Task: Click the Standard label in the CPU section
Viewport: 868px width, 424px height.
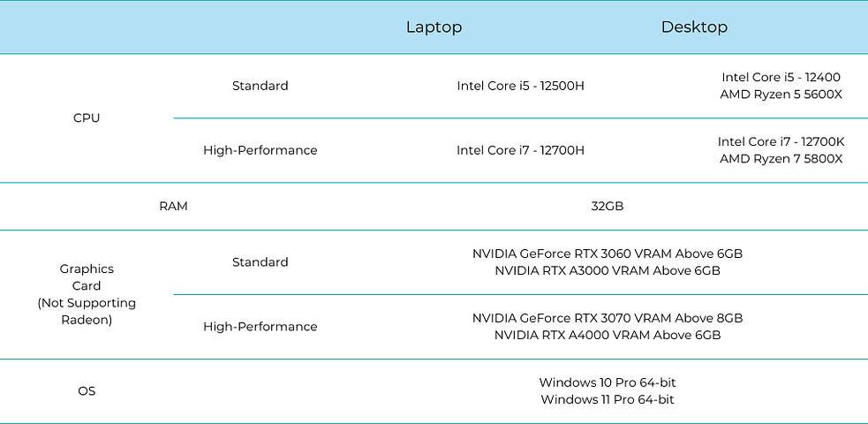Action: [x=260, y=86]
